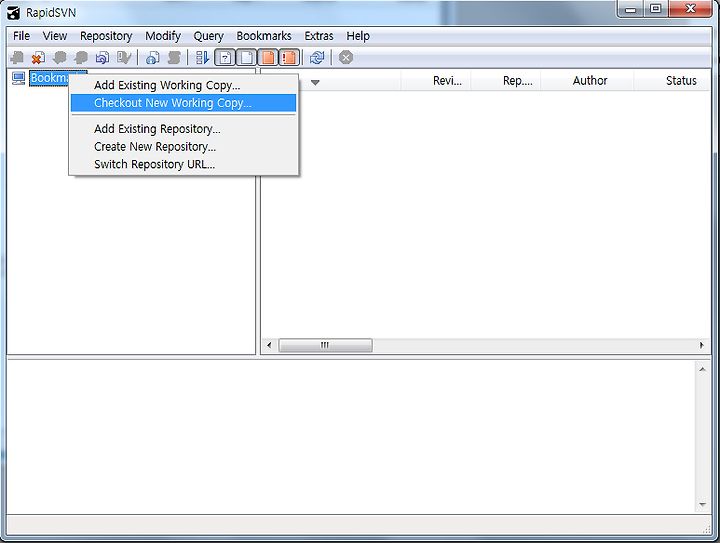Click the Resolve conflicts toolbar icon
The image size is (720, 543).
(x=124, y=57)
